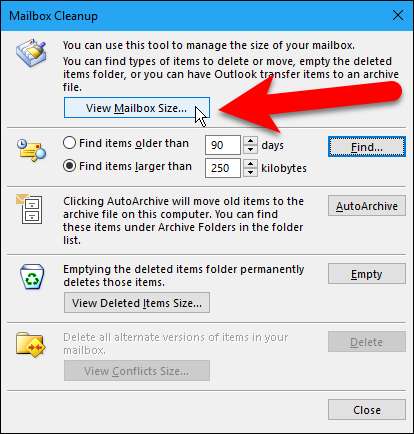Select Find items older than option
414x434 pixels.
click(x=69, y=143)
